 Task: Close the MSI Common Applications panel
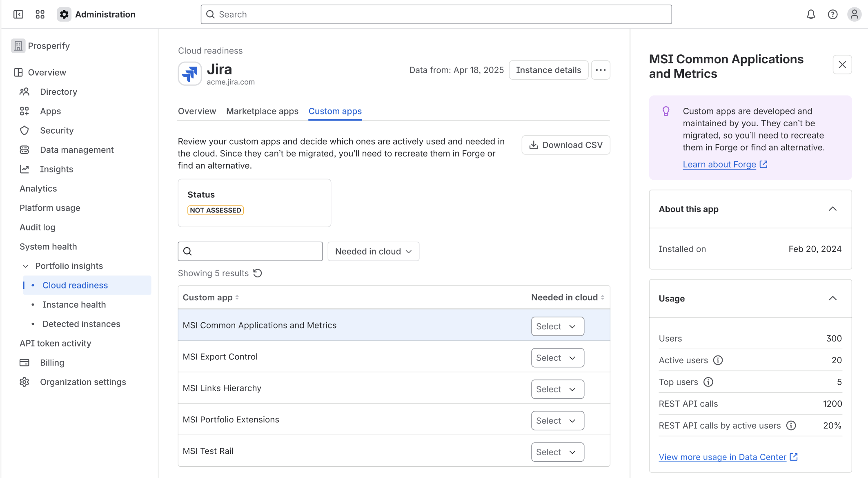[842, 65]
